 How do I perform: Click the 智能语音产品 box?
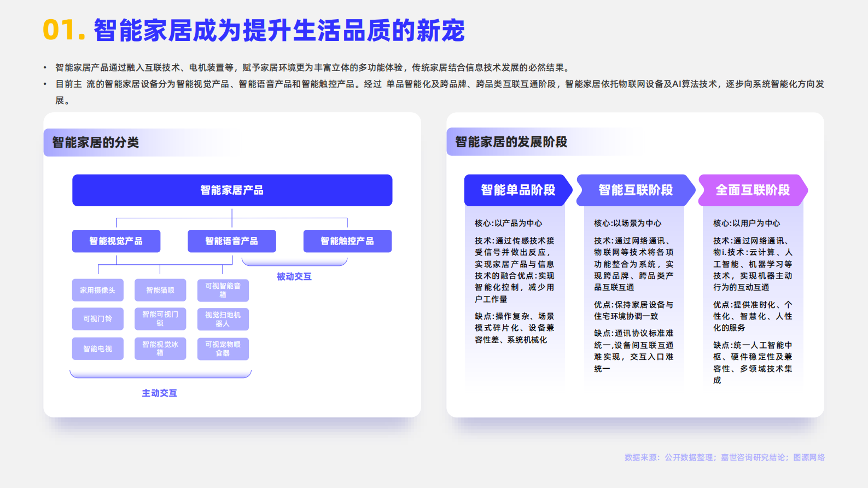231,241
